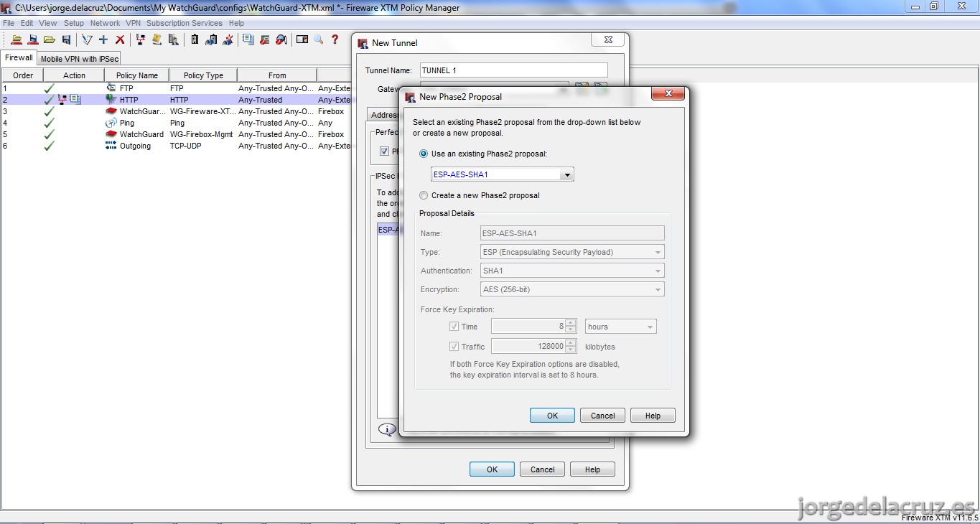The width and height of the screenshot is (980, 524).
Task: Select Create a new Phase2 proposal radio
Action: point(424,195)
